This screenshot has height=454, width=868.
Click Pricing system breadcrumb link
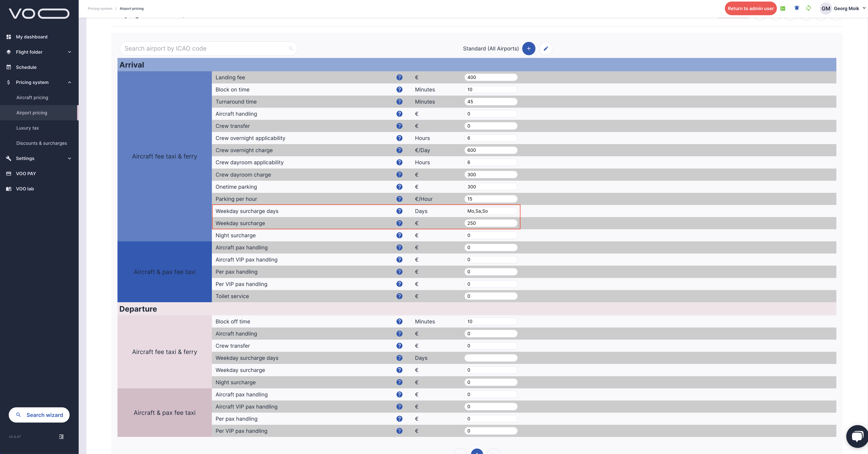100,8
